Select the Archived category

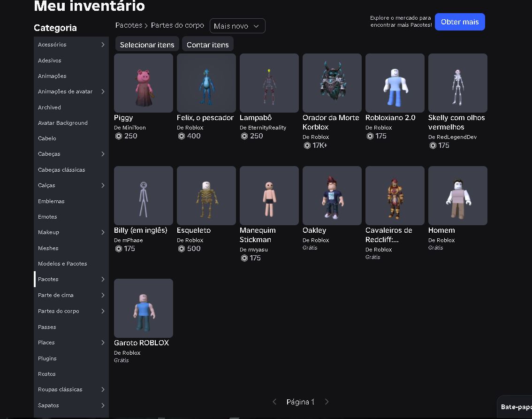click(71, 107)
